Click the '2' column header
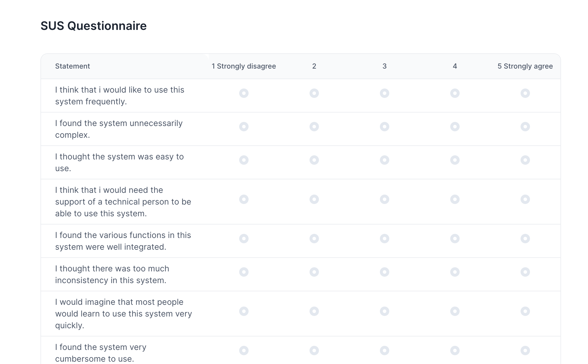 314,66
